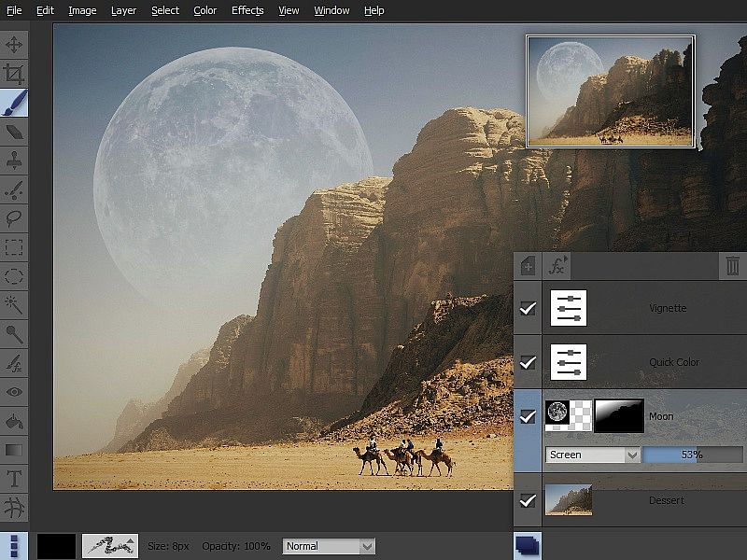747x560 pixels.
Task: Select the Magic Wand tool
Action: point(14,304)
